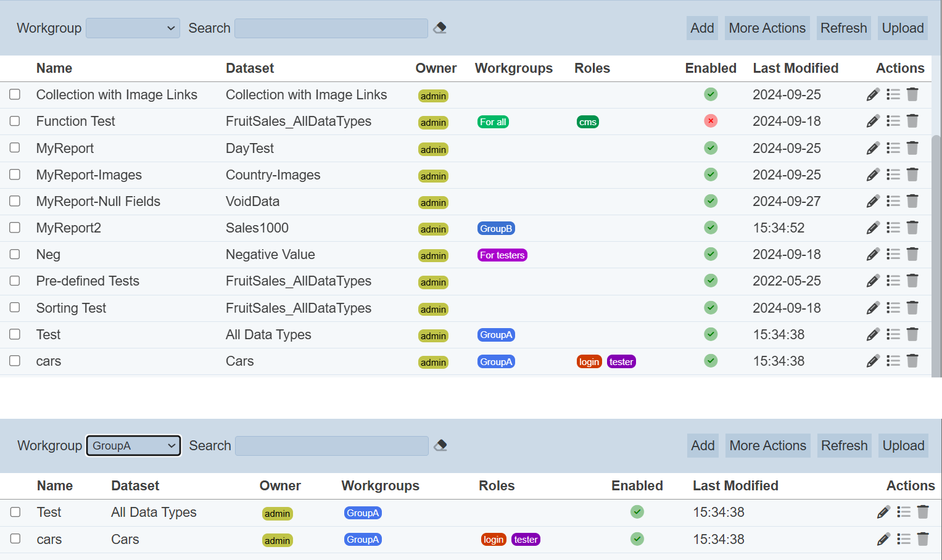Focus the top Search input field
Image resolution: width=942 pixels, height=560 pixels.
point(331,28)
